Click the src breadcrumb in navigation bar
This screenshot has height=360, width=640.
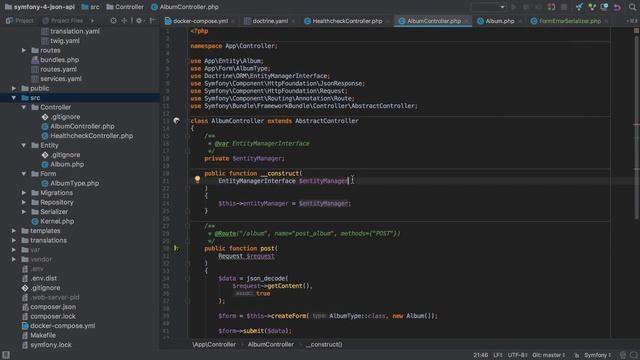[90, 7]
